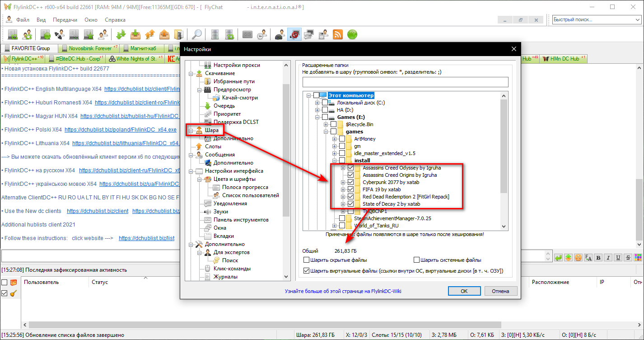Click the strikethrough formatting icon
Screen dimensions: 644x340
click(628, 257)
